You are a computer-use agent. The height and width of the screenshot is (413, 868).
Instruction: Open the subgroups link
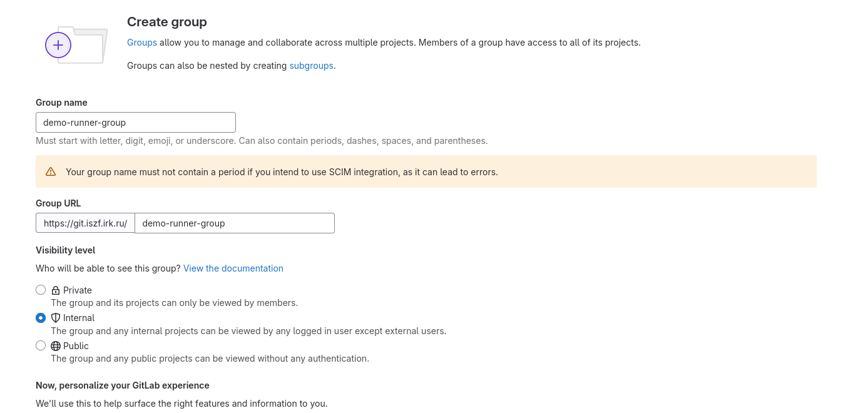[311, 65]
